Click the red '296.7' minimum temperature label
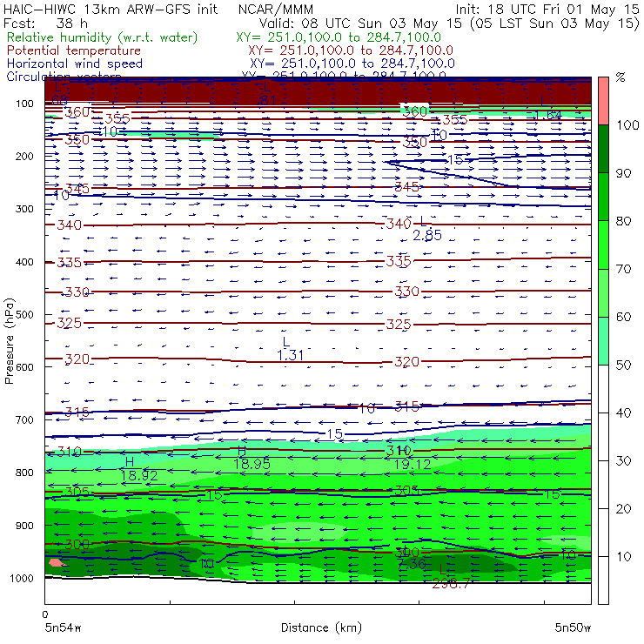 point(450,583)
